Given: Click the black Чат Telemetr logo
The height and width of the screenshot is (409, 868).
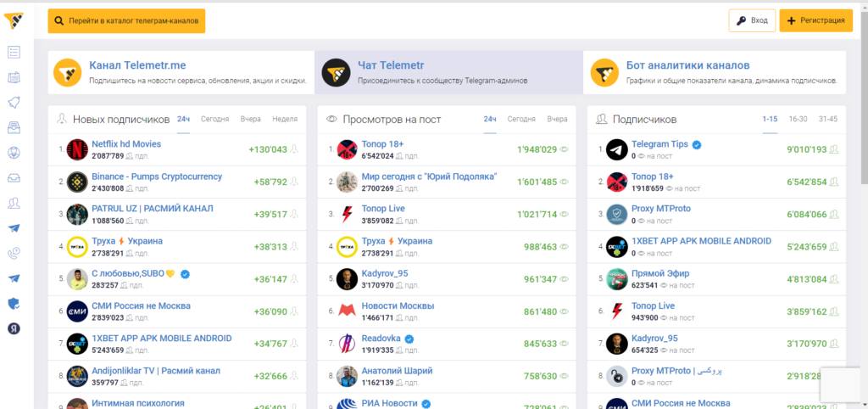Looking at the screenshot, I should click(336, 73).
